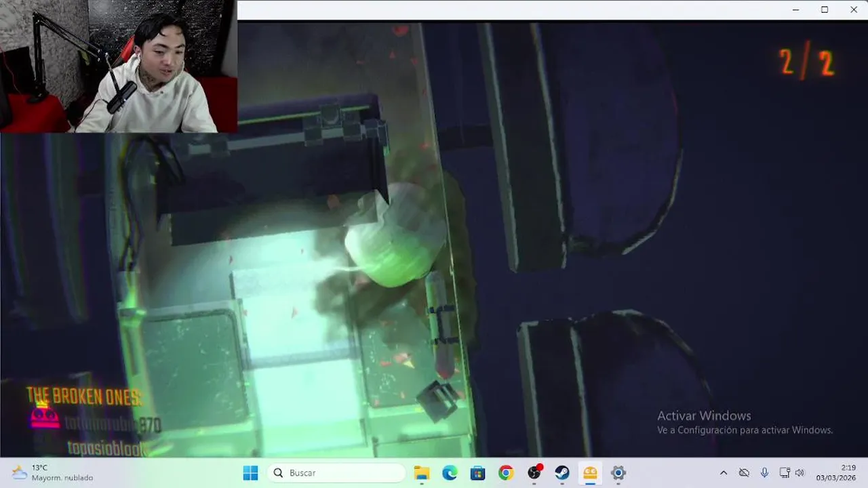Click the microphone tray icon
Screen dimensions: 868x488
click(x=764, y=473)
